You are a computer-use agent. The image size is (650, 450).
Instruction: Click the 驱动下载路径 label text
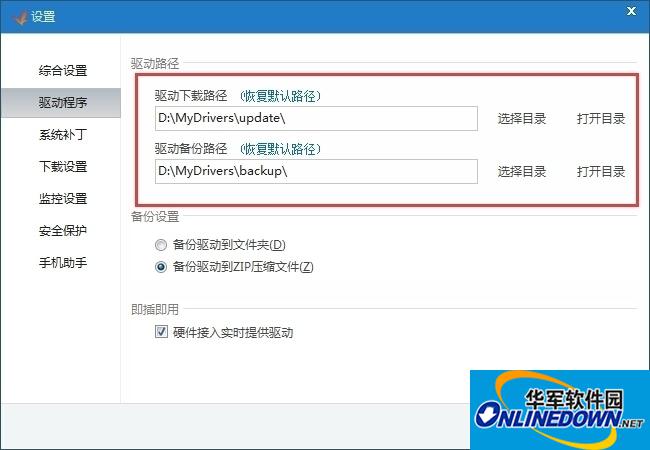point(191,96)
